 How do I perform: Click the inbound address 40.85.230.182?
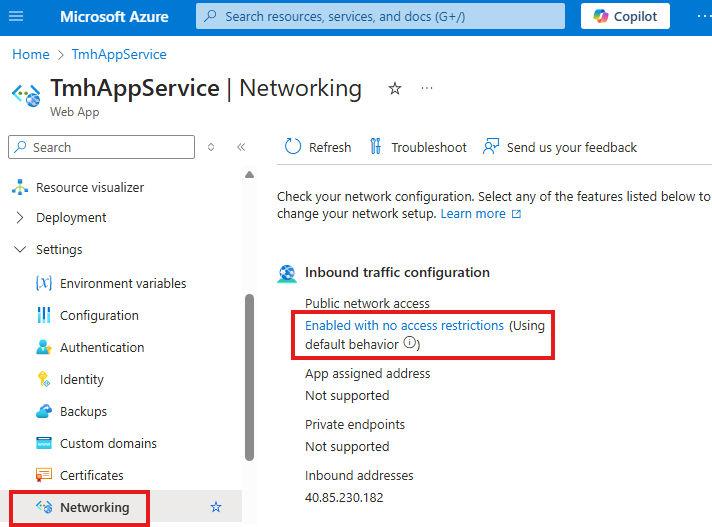click(x=344, y=497)
